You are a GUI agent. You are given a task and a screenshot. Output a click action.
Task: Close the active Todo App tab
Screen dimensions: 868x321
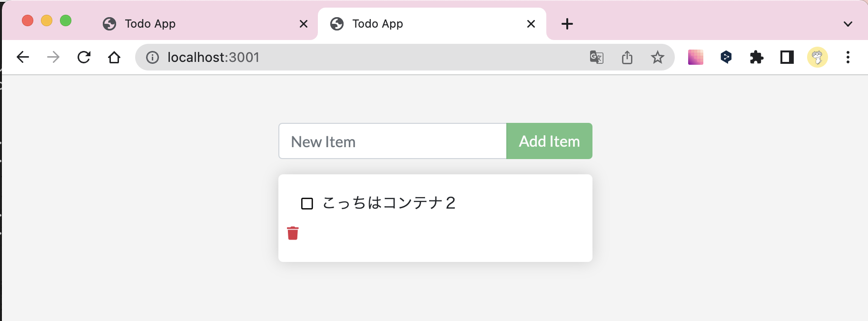pos(531,24)
